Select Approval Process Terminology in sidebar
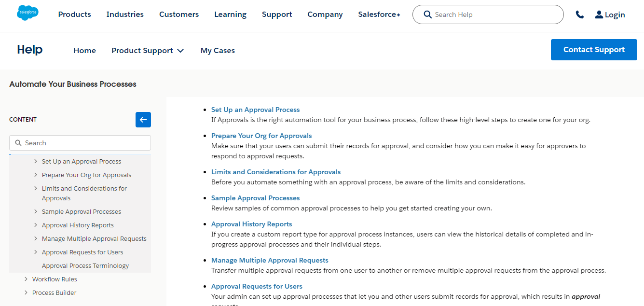644x306 pixels. tap(85, 265)
